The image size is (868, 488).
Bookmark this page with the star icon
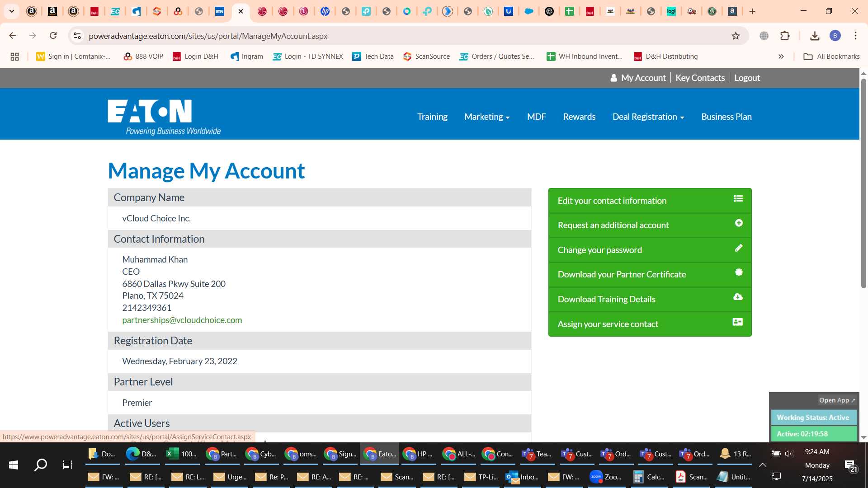[x=736, y=36]
